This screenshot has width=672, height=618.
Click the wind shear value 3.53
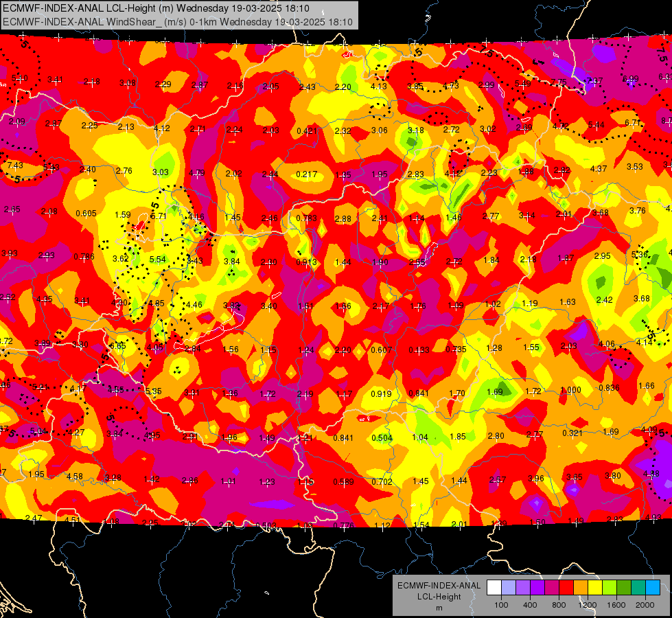point(635,166)
